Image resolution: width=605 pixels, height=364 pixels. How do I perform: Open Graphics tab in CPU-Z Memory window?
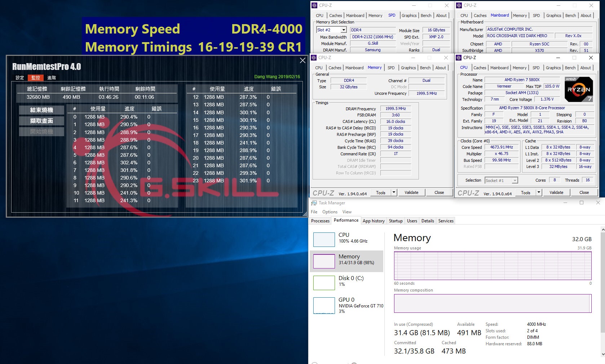tap(408, 68)
